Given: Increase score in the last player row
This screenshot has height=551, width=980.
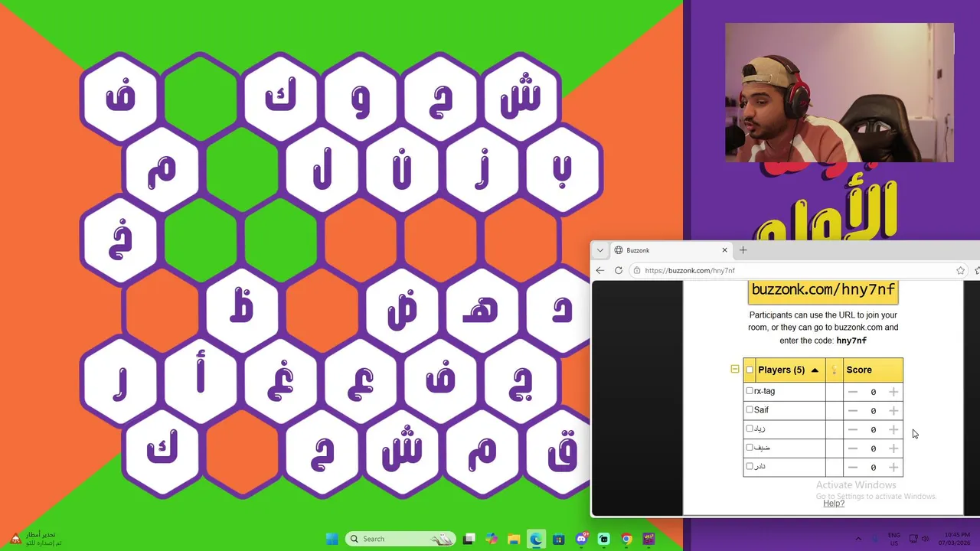Looking at the screenshot, I should click(893, 468).
